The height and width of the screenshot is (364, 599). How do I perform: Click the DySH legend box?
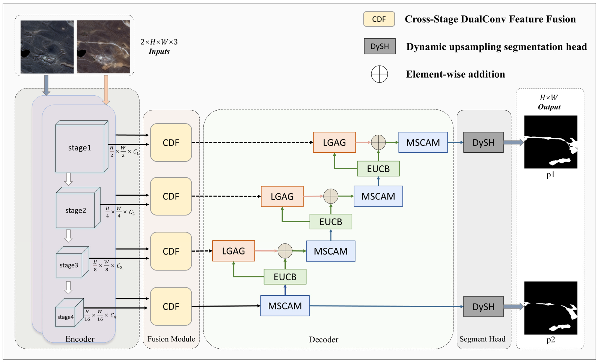(x=379, y=46)
